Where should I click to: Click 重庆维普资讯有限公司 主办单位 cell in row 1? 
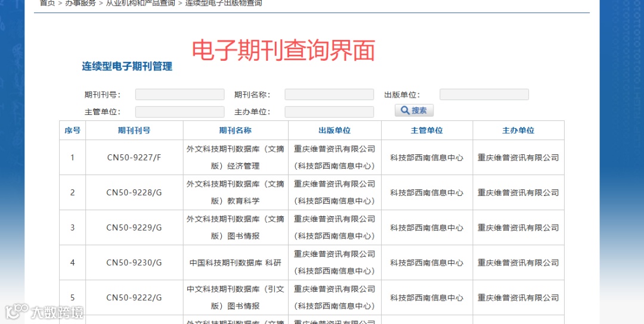[x=518, y=157]
